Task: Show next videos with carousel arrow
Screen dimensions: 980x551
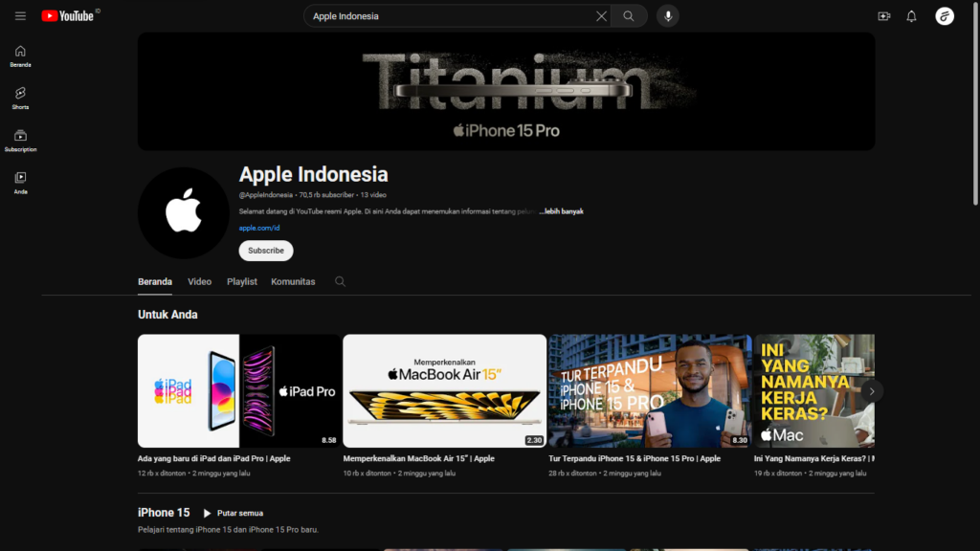Action: tap(872, 391)
